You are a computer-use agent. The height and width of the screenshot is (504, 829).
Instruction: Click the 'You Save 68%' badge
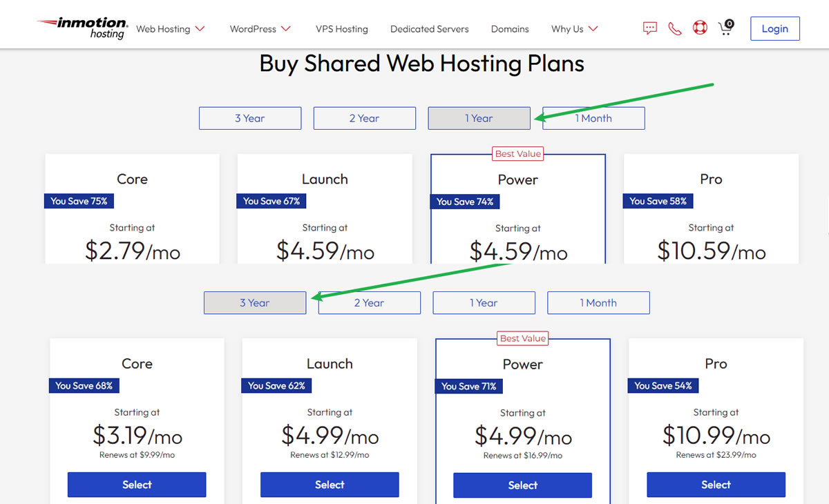click(84, 386)
